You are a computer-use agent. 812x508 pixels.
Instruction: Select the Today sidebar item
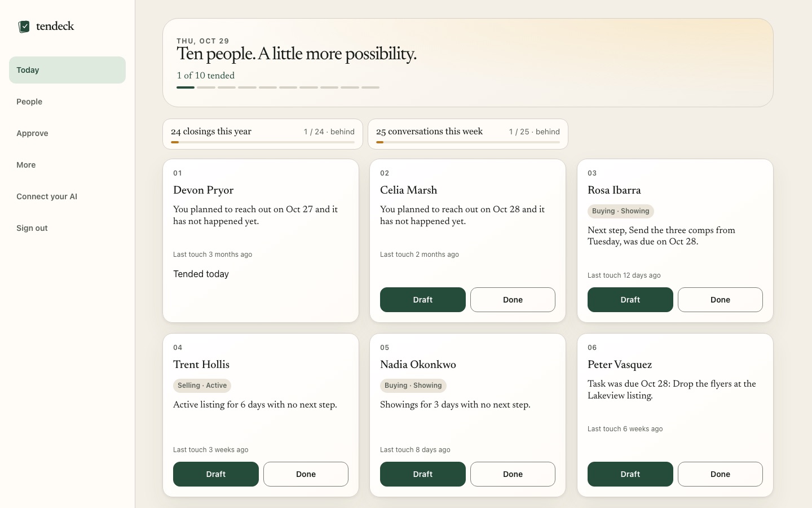pyautogui.click(x=67, y=70)
